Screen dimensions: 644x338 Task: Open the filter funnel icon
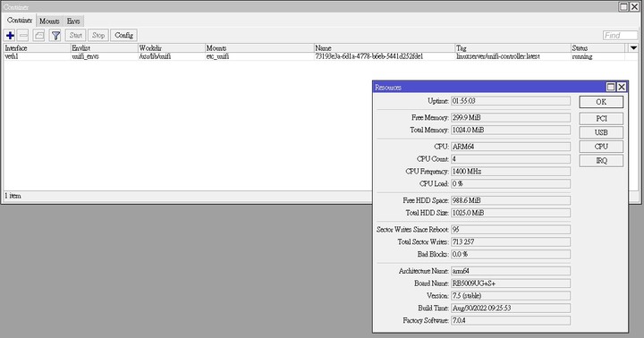55,36
